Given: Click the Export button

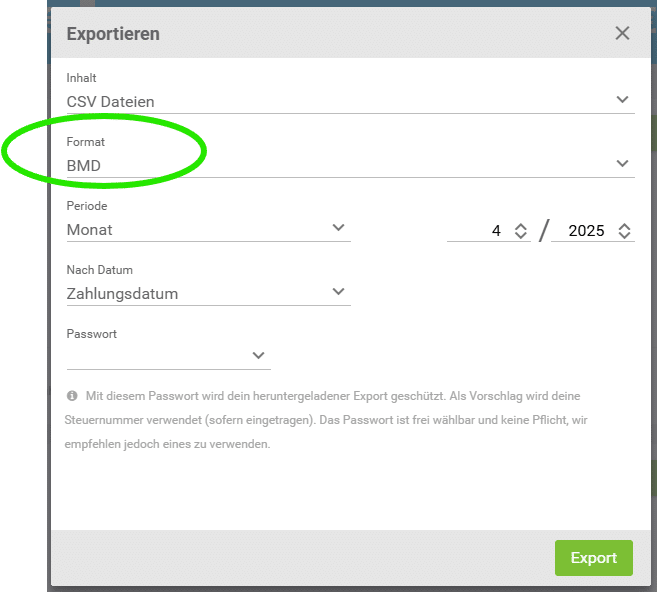Looking at the screenshot, I should pos(594,558).
